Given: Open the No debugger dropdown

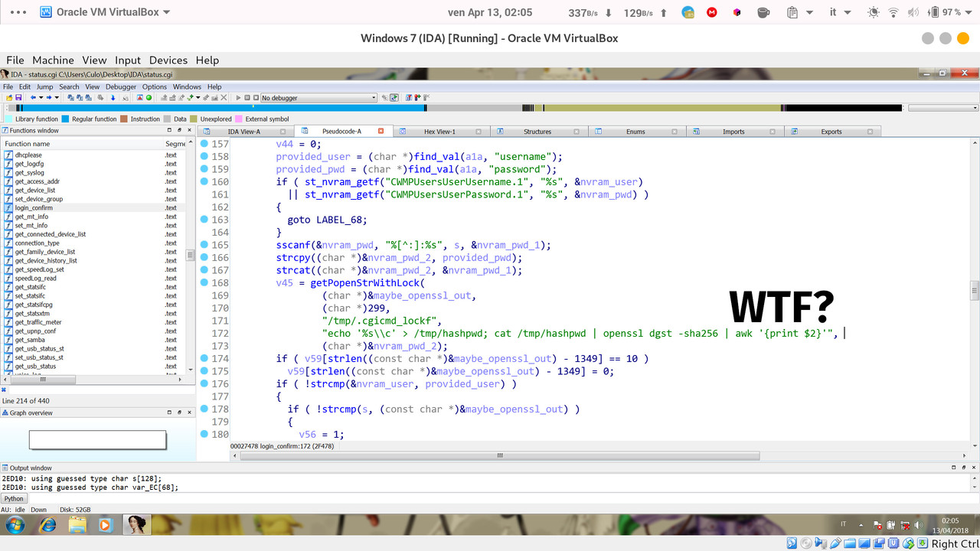Looking at the screenshot, I should (x=318, y=97).
